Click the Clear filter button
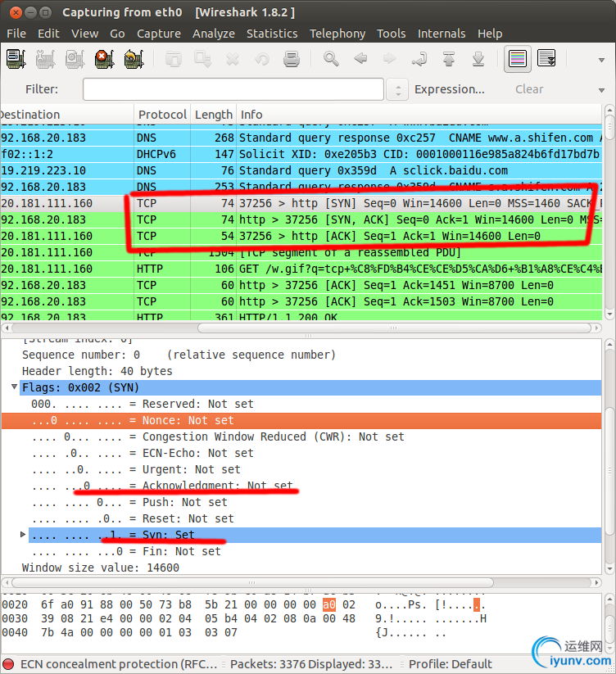Viewport: 616px width, 674px height. coord(529,89)
